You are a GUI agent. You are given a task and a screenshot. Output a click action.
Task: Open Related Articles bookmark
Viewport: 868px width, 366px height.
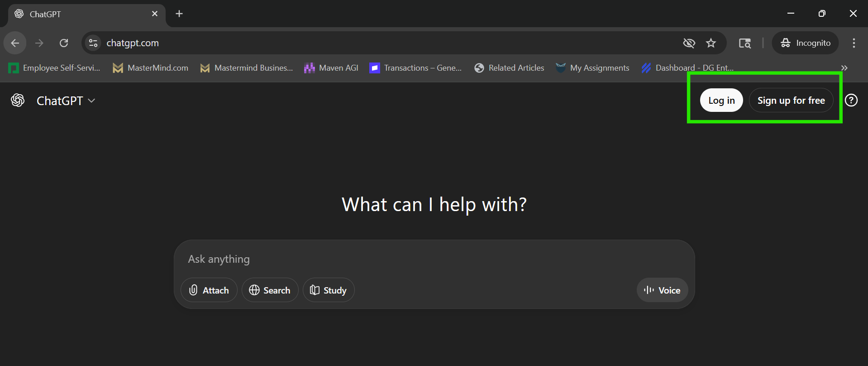(x=510, y=68)
